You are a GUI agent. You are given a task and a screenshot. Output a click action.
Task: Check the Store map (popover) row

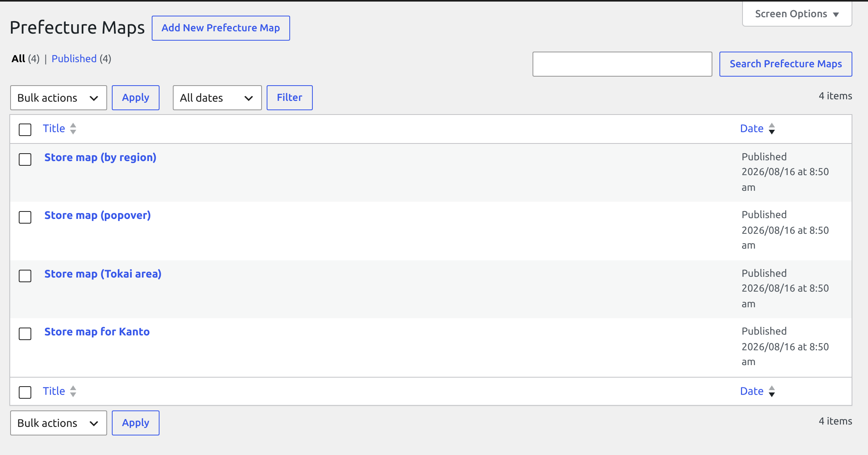[25, 217]
